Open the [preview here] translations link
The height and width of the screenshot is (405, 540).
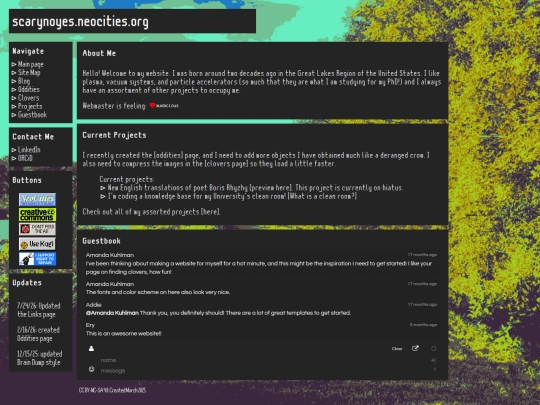click(271, 188)
